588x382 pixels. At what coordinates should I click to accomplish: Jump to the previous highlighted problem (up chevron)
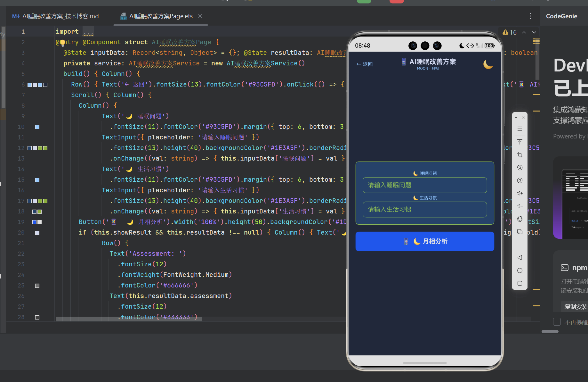524,32
